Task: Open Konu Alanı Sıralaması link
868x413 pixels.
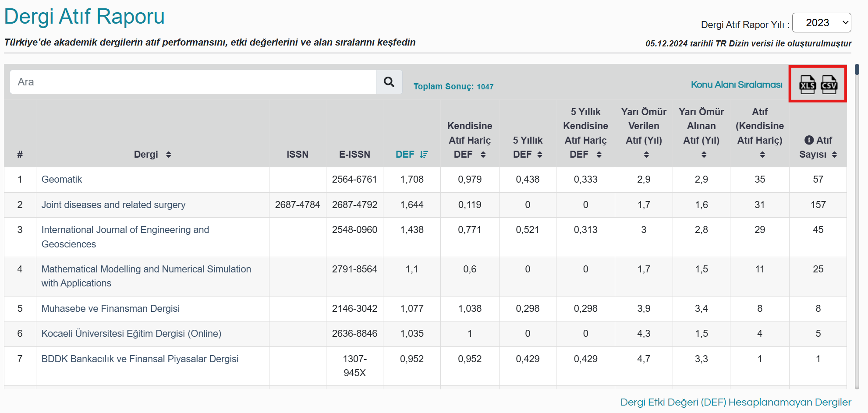Action: 736,85
